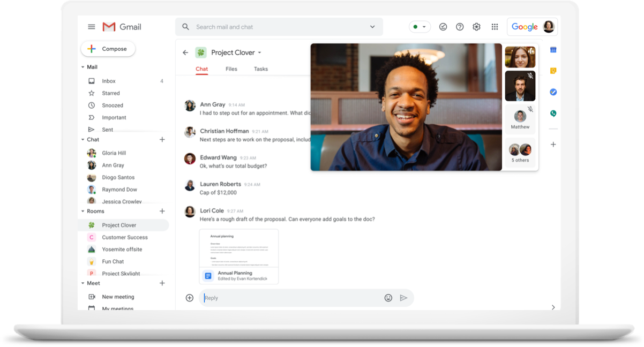Open the Google apps grid
This screenshot has height=347, width=644.
[x=495, y=27]
